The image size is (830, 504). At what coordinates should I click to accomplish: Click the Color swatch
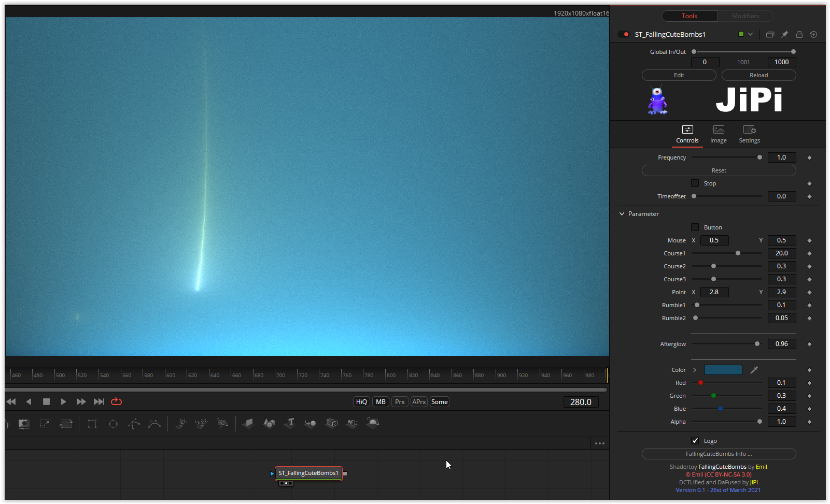pos(723,370)
